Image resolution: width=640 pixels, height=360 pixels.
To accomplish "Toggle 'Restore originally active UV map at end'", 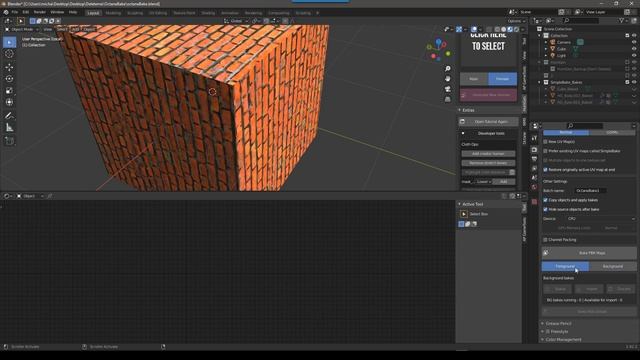I will 545,169.
